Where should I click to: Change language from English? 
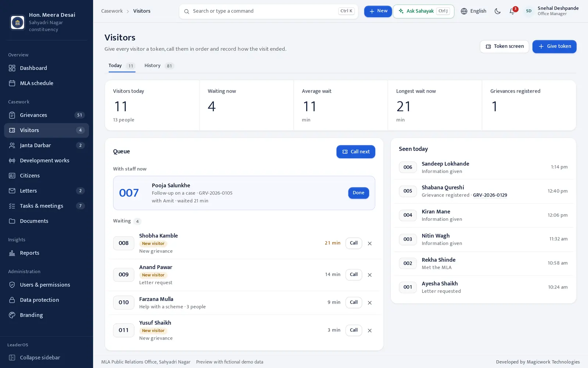(x=473, y=11)
